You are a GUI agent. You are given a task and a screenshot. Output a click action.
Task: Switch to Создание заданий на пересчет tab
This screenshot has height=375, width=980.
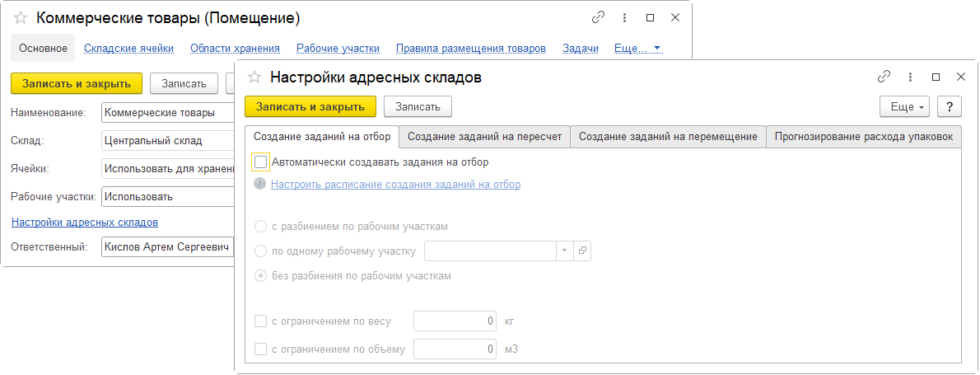(486, 137)
